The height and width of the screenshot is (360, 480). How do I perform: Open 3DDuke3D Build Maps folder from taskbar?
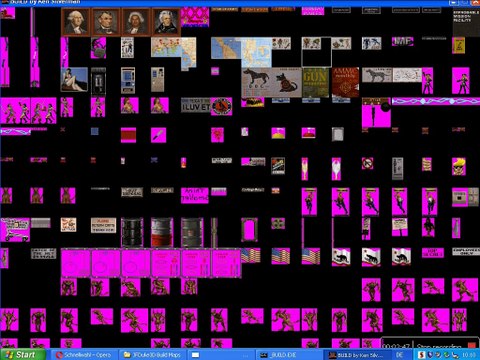click(x=152, y=355)
